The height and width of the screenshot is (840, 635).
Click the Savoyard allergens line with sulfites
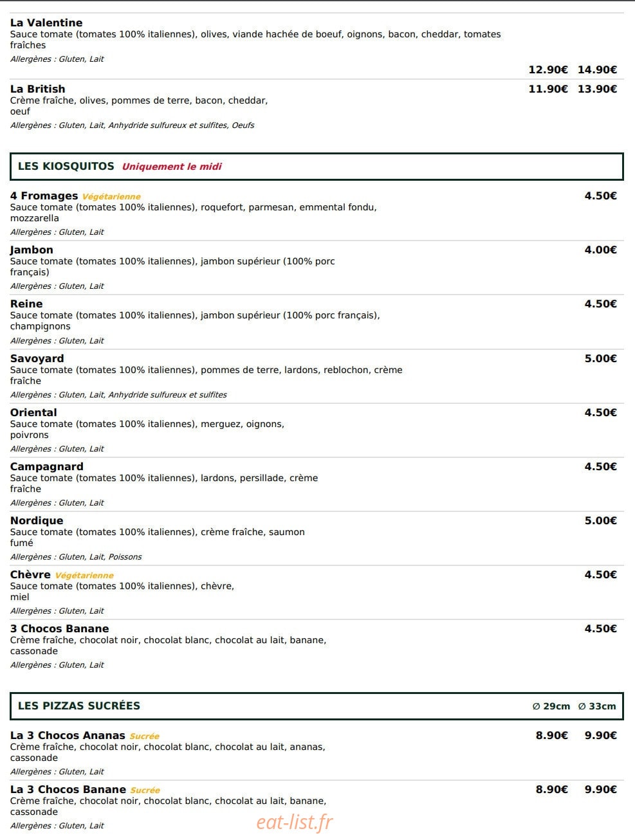click(118, 395)
